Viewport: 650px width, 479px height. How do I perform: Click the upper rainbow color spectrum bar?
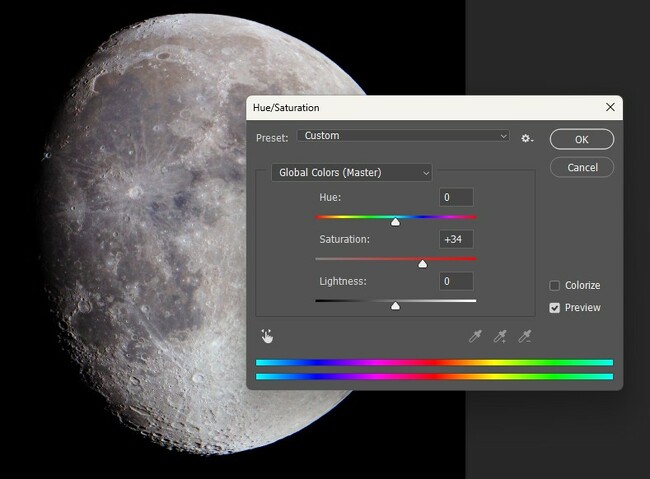(x=434, y=363)
